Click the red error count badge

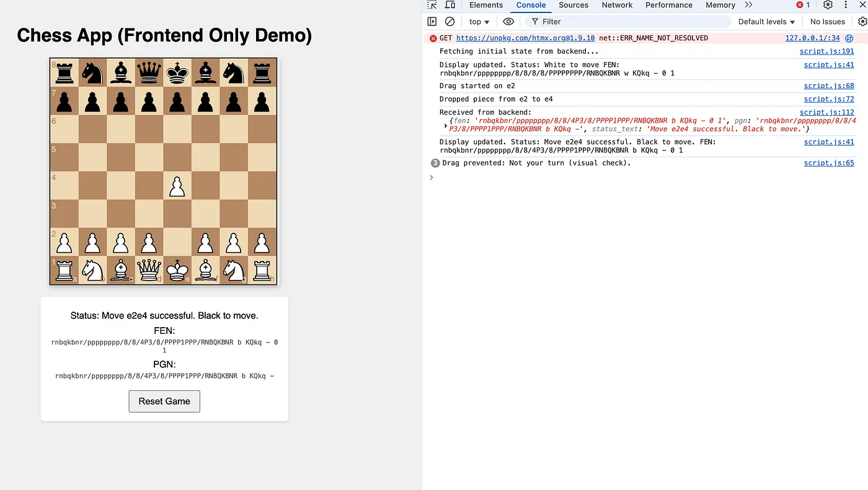[803, 5]
